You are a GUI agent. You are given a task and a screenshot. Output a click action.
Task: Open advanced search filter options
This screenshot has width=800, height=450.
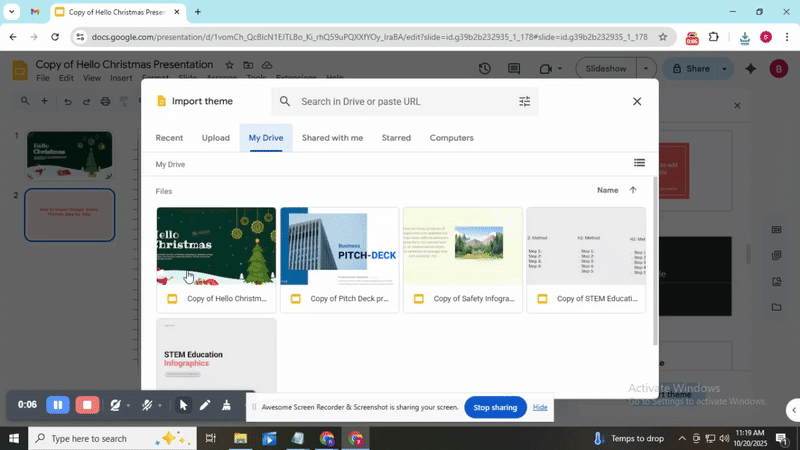pyautogui.click(x=525, y=101)
